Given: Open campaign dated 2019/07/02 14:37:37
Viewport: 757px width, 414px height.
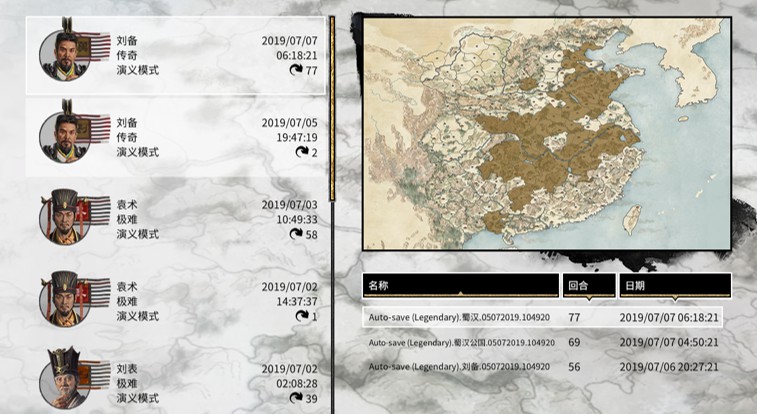Looking at the screenshot, I should pos(176,301).
